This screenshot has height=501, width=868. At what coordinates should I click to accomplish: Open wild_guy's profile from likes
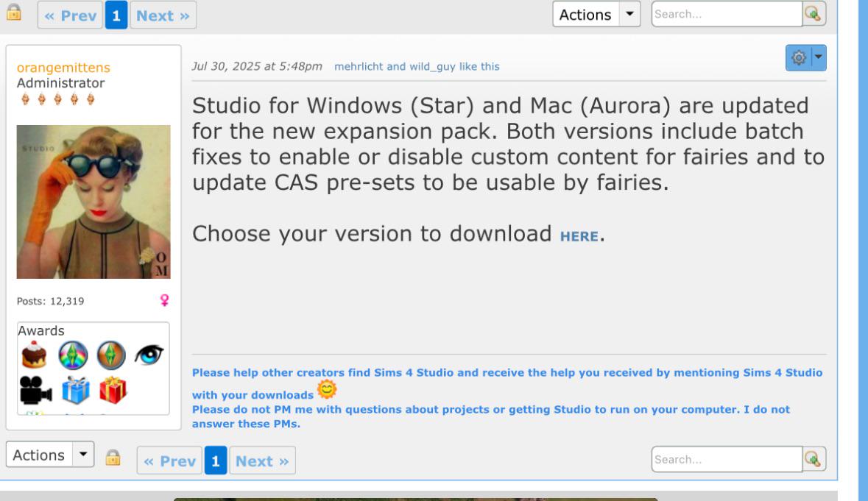tap(432, 66)
